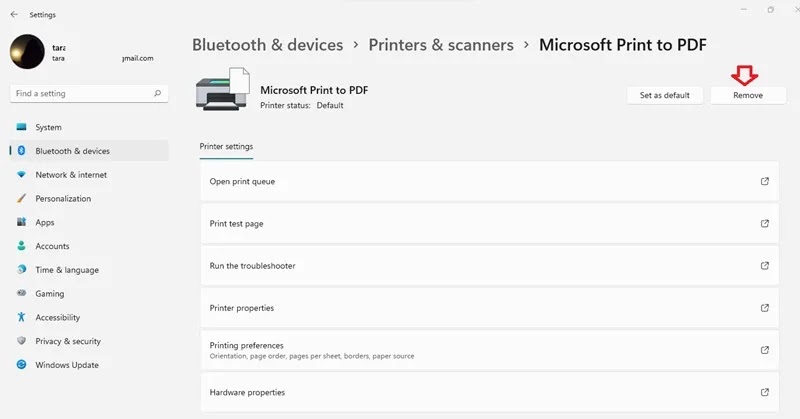Click external-link icon for Print test page
The width and height of the screenshot is (800, 419).
(x=764, y=224)
